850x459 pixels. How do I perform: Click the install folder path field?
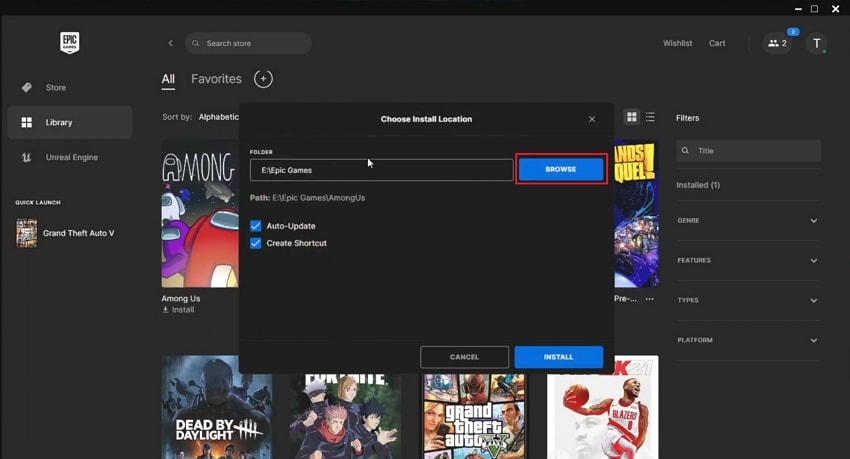pyautogui.click(x=382, y=170)
